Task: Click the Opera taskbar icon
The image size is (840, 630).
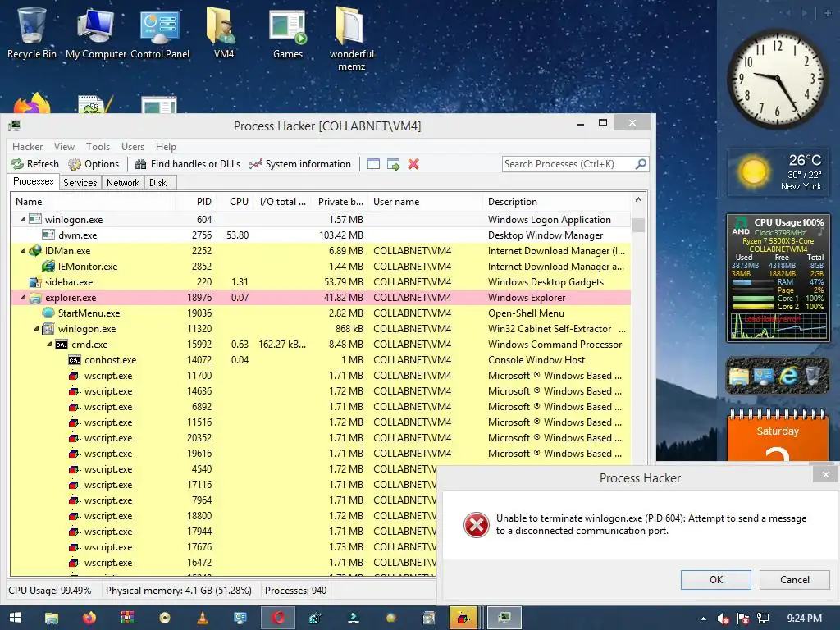Action: pos(277,618)
